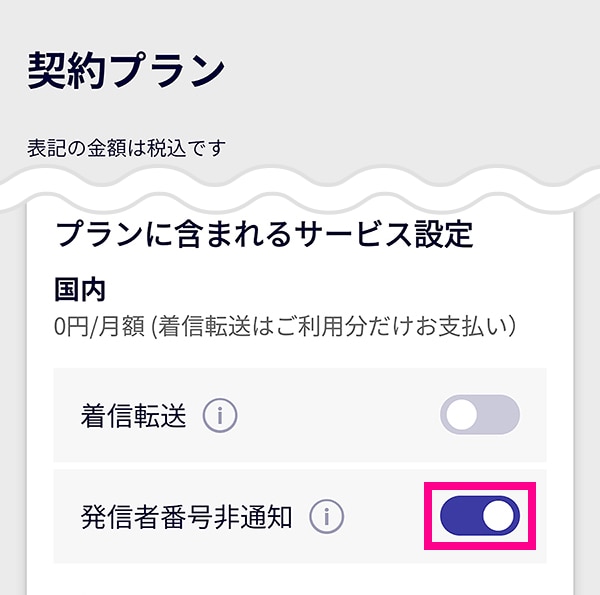The width and height of the screenshot is (600, 595).
Task: Click the 表記の金額は税込です note
Action: [126, 148]
